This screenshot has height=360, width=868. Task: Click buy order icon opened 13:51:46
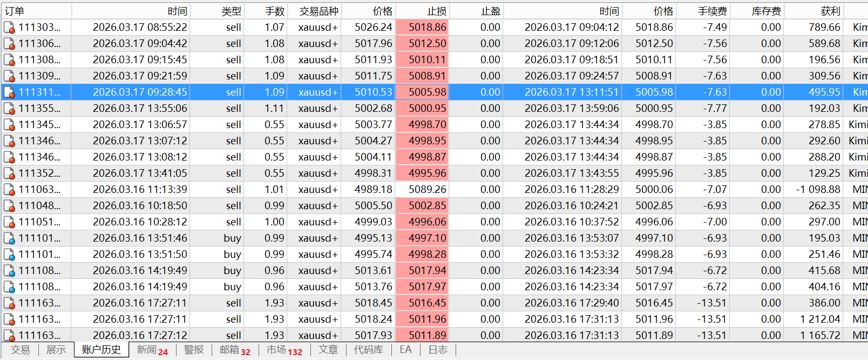tap(9, 238)
